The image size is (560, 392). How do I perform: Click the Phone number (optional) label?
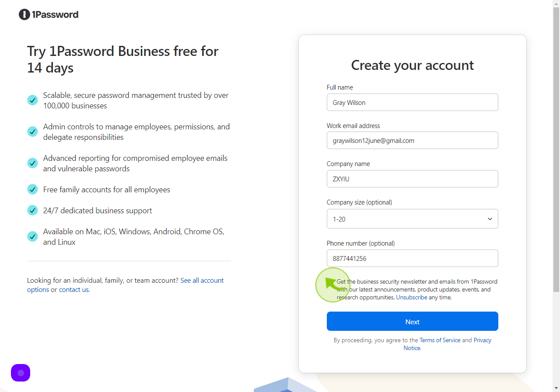360,243
